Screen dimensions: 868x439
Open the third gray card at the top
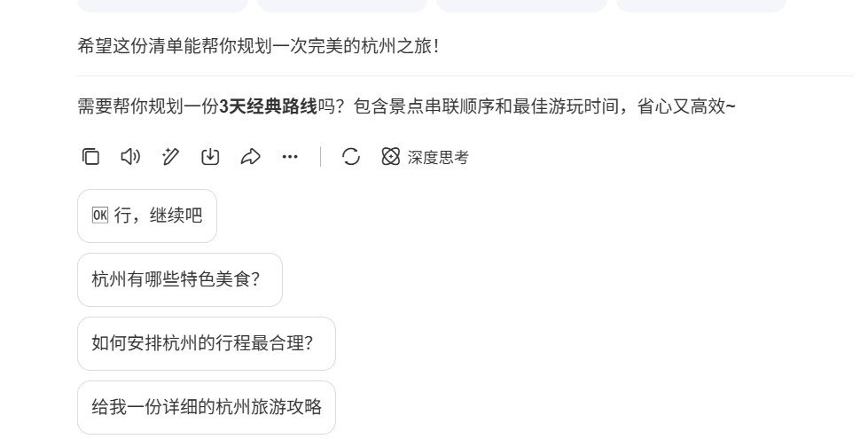click(x=521, y=5)
